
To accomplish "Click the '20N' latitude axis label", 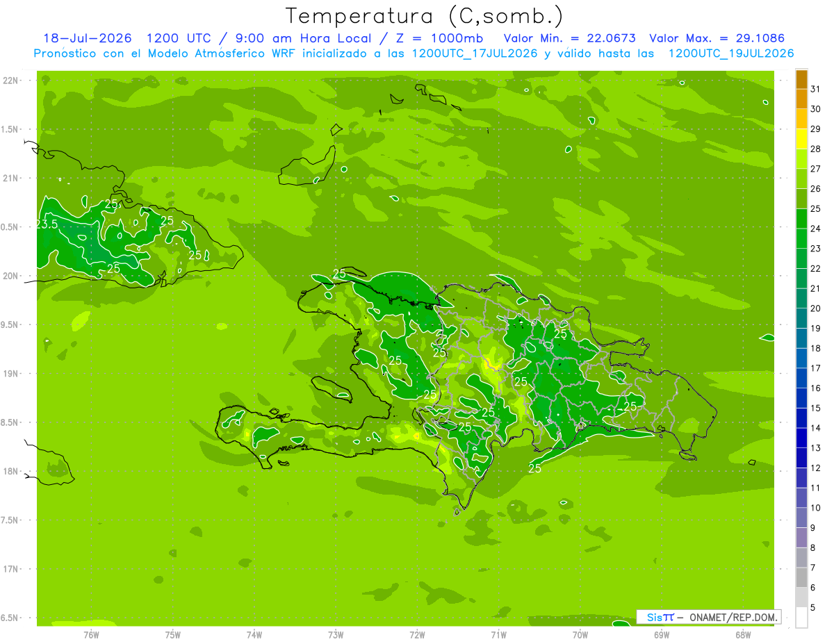I will tap(11, 276).
